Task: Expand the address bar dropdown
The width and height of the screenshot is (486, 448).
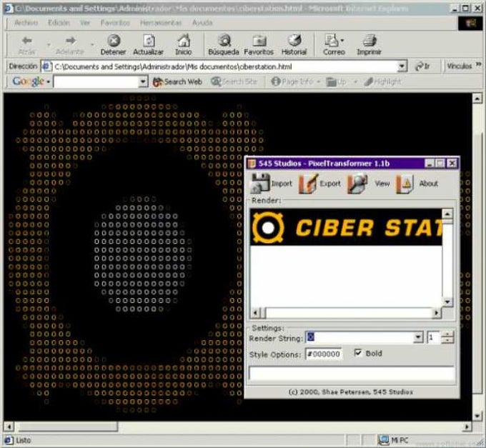Action: pyautogui.click(x=402, y=66)
